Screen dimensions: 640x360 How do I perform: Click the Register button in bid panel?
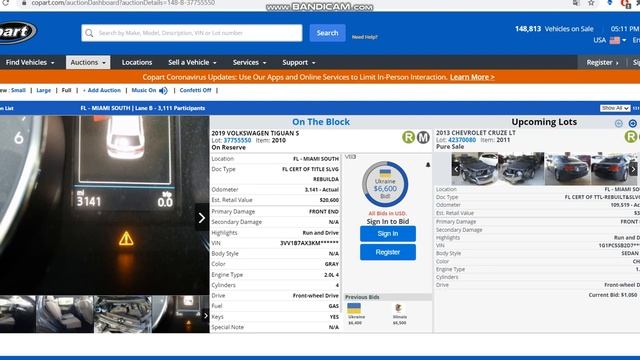388,252
